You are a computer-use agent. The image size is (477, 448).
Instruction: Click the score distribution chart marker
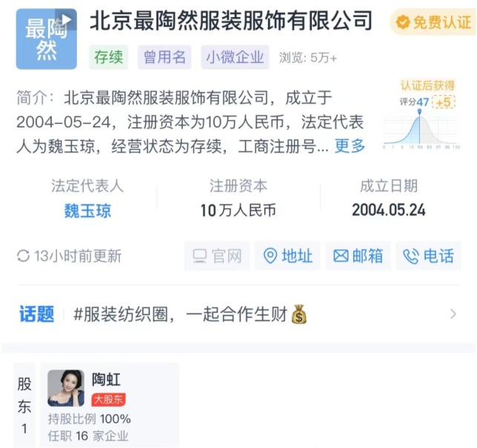point(419,111)
